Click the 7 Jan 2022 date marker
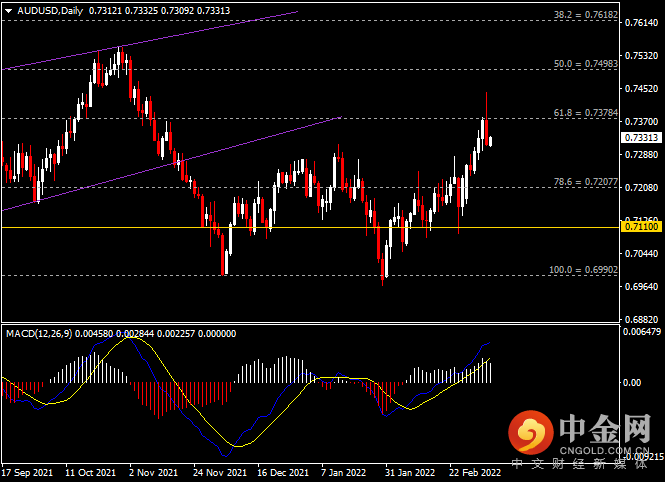Screen dimensions: 665x482 345,470
